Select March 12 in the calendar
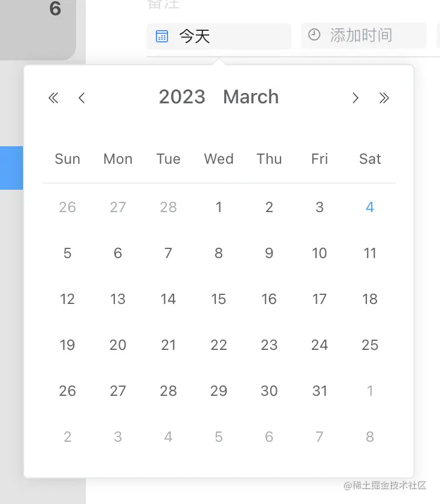Image resolution: width=440 pixels, height=504 pixels. click(68, 299)
